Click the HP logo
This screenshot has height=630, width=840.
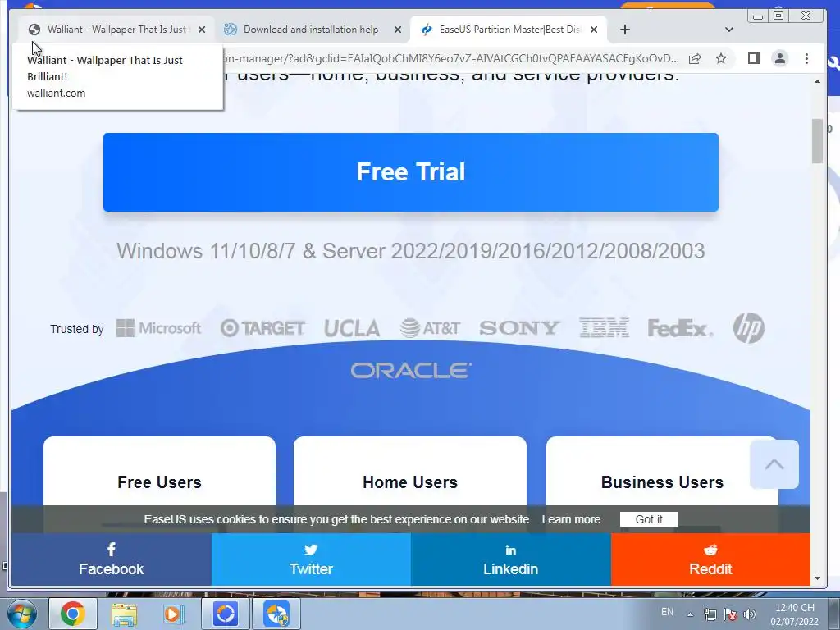(x=749, y=328)
